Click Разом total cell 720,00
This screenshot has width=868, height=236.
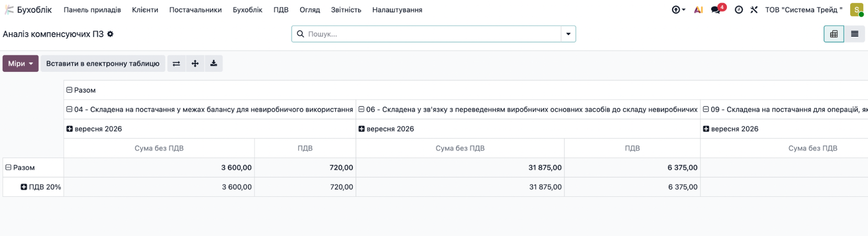[305, 168]
